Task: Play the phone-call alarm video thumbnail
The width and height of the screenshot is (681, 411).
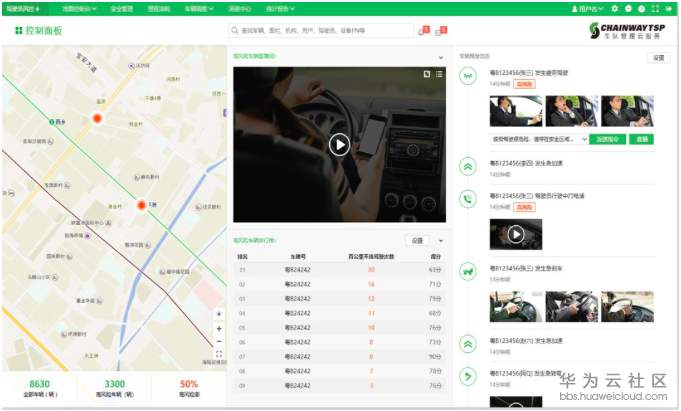Action: click(516, 234)
